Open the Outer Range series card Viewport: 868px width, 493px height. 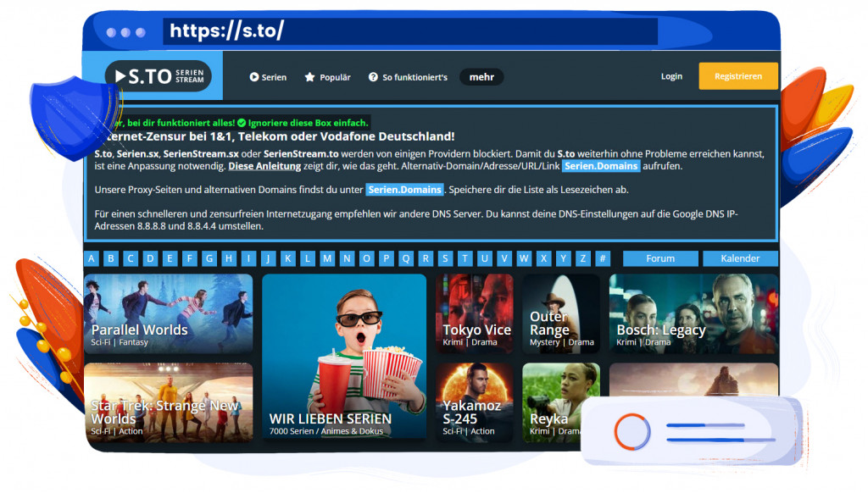(x=561, y=313)
